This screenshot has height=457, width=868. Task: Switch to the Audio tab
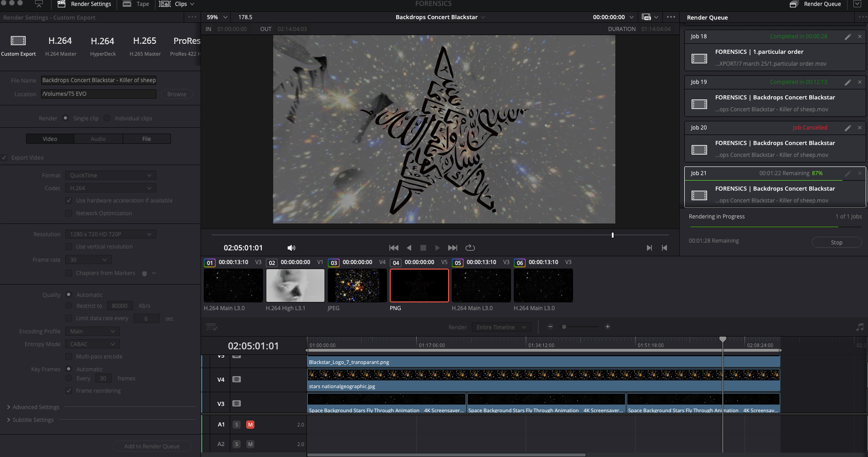pyautogui.click(x=98, y=139)
